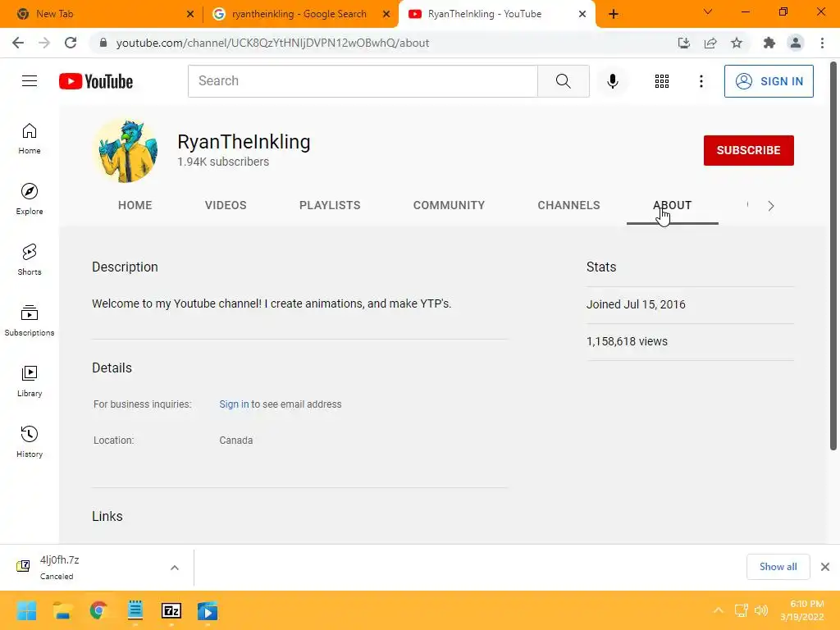Click the RyanTheInkling channel avatar
Viewport: 840px width, 630px height.
click(x=127, y=151)
